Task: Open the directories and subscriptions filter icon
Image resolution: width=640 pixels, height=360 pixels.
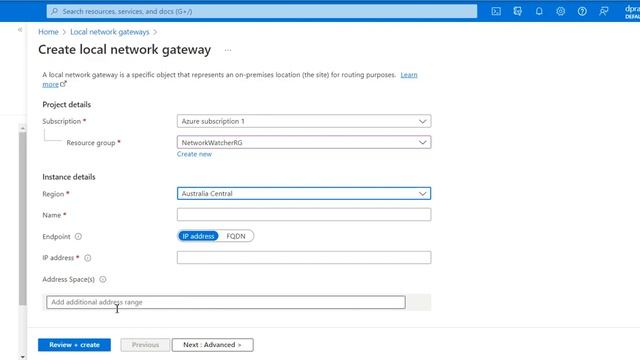Action: tap(518, 11)
